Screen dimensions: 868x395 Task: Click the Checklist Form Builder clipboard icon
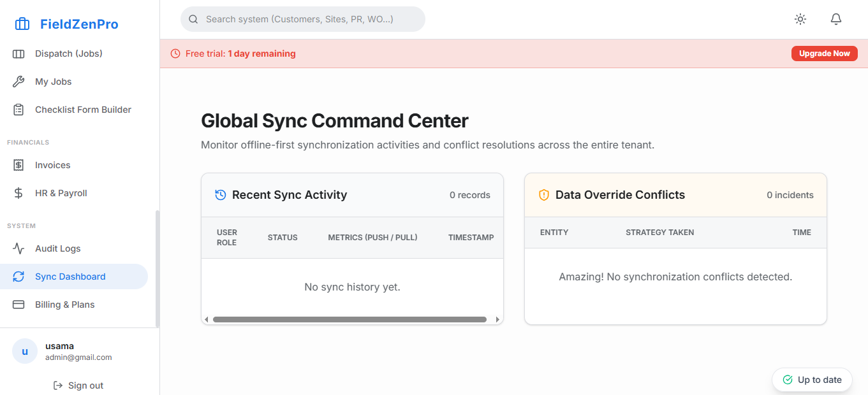click(x=18, y=110)
